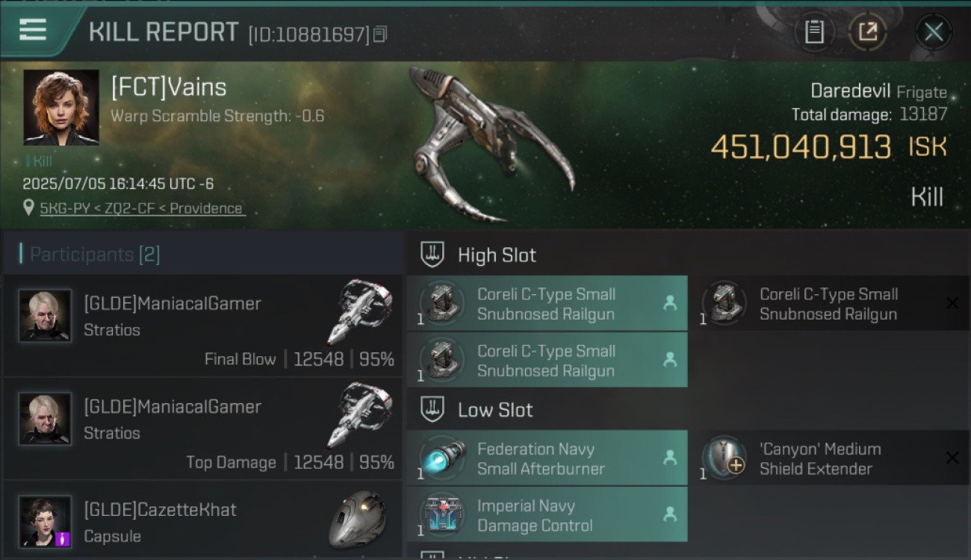Open ManiacalGamer Top Damage entry
The height and width of the screenshot is (560, 971).
202,429
